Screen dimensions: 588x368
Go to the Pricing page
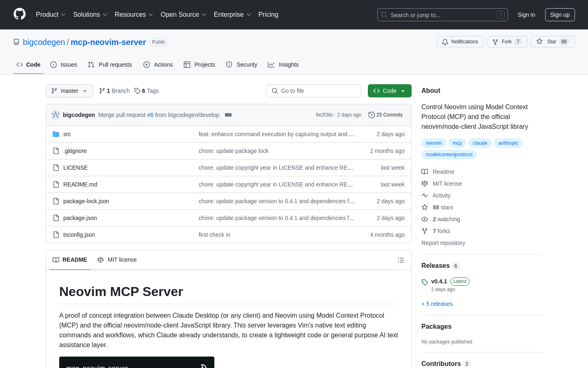(268, 15)
